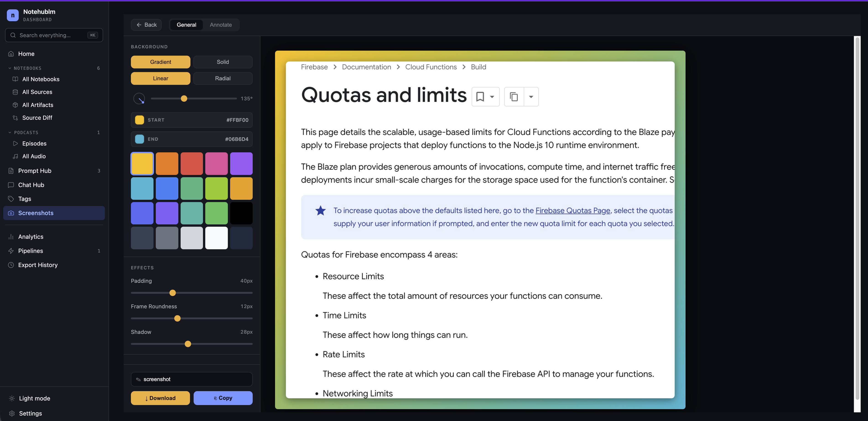This screenshot has width=868, height=421.
Task: Click the Firebase breadcrumb
Action: [314, 67]
